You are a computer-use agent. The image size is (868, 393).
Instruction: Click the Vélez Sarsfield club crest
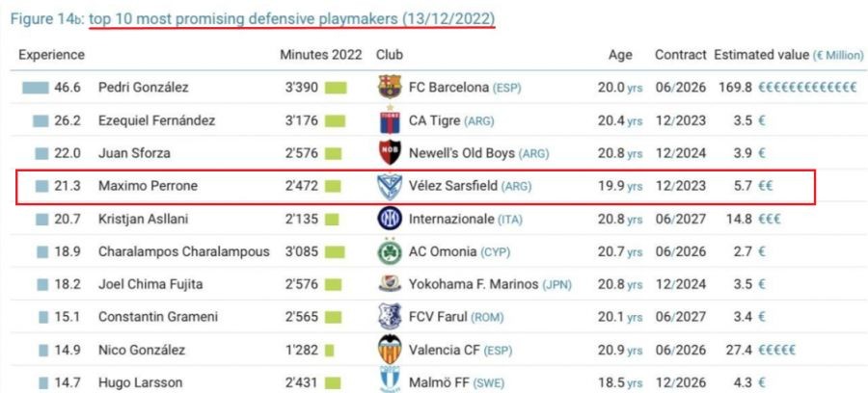(389, 186)
